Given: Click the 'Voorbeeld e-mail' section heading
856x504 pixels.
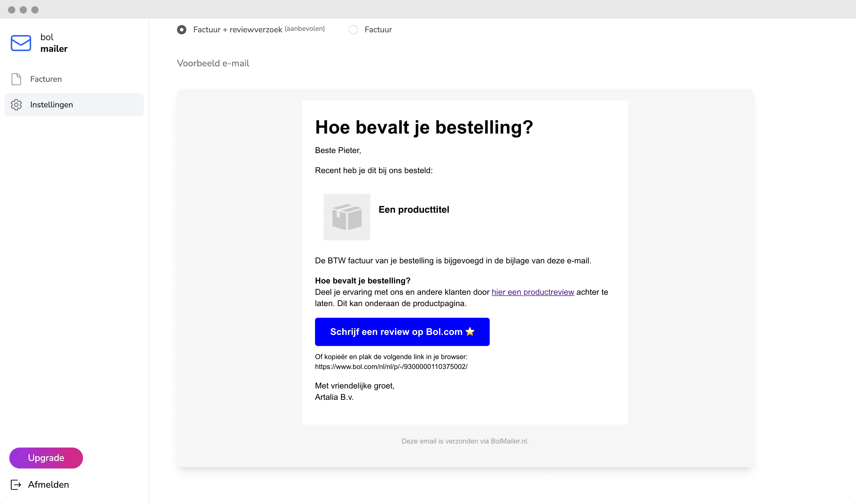Looking at the screenshot, I should [213, 63].
